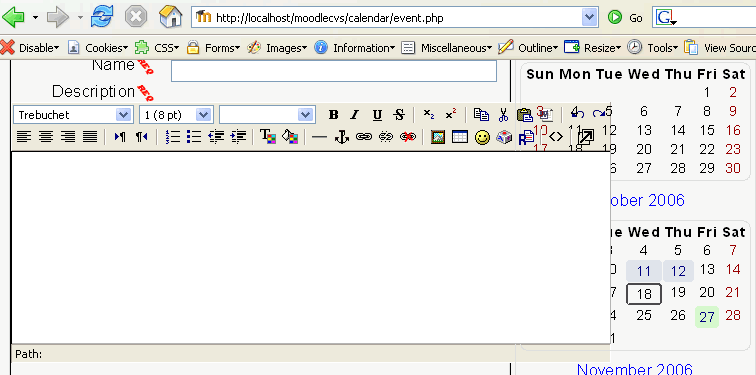This screenshot has height=375, width=756.
Task: Open the November 2006 calendar link
Action: point(634,369)
